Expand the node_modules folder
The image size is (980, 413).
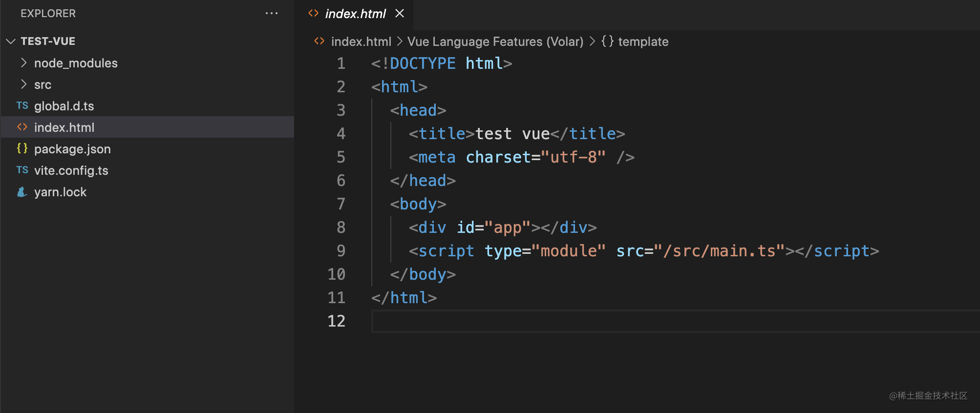pyautogui.click(x=23, y=62)
